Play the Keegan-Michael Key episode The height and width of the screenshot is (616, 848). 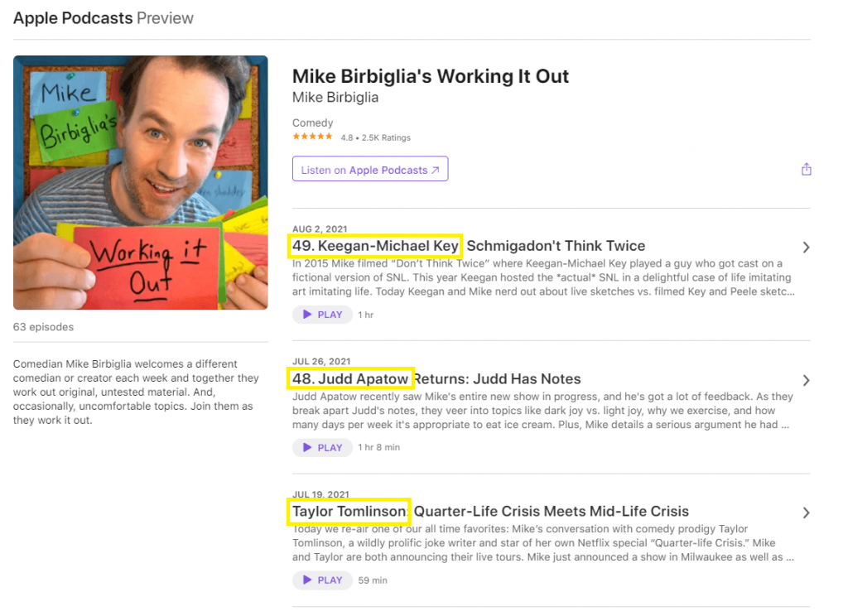322,315
